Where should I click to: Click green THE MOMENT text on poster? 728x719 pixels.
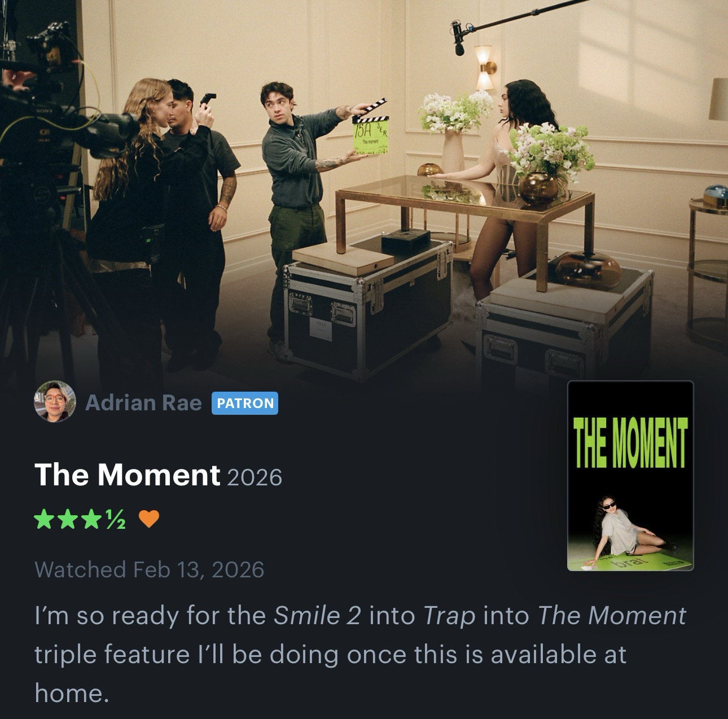click(630, 443)
